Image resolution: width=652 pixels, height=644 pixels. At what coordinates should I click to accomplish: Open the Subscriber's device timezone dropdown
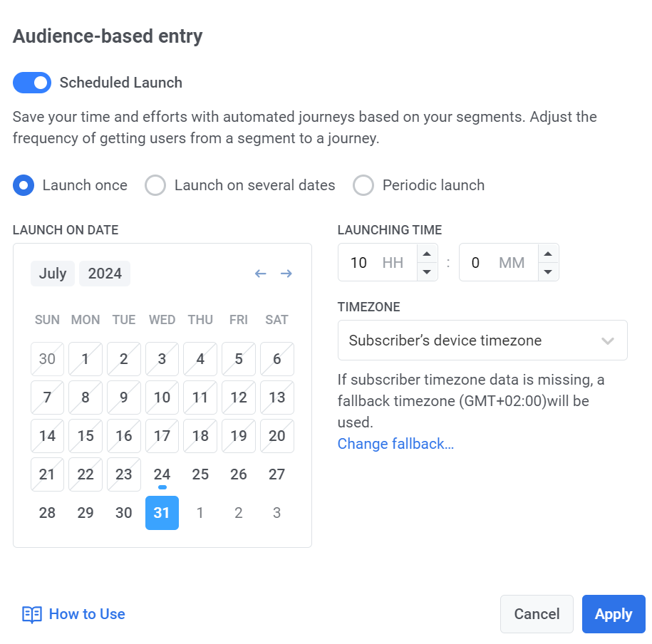point(482,340)
